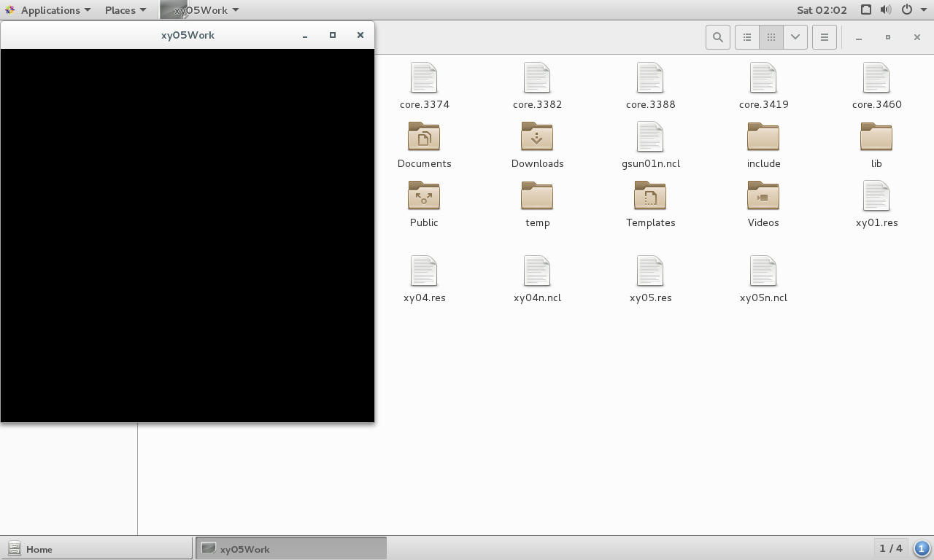Open the view options dropdown arrow
The height and width of the screenshot is (560, 934).
click(x=795, y=37)
